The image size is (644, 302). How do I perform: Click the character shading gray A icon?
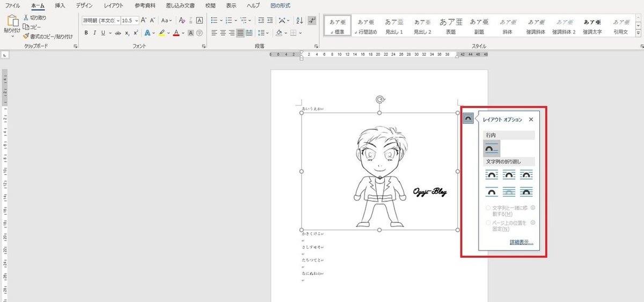(192, 33)
